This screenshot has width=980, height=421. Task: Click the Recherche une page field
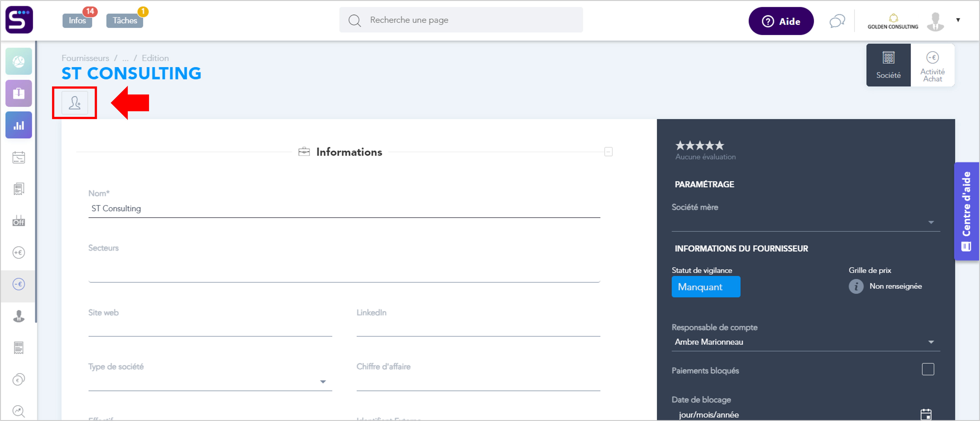[461, 20]
